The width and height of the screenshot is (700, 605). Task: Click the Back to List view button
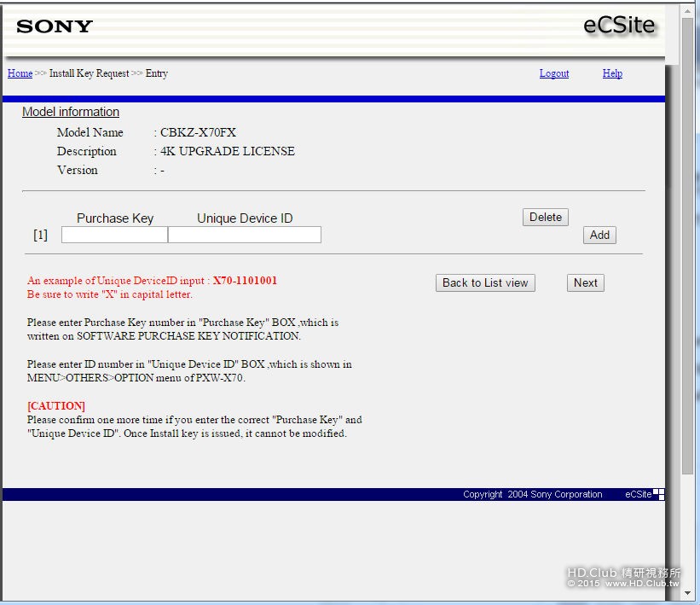click(485, 282)
